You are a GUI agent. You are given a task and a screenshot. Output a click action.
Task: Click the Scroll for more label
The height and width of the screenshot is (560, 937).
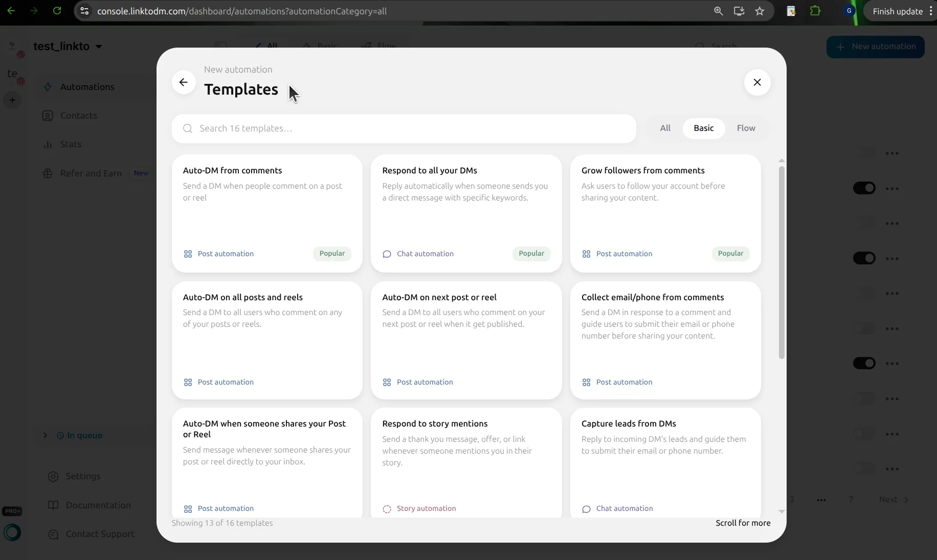click(x=743, y=523)
